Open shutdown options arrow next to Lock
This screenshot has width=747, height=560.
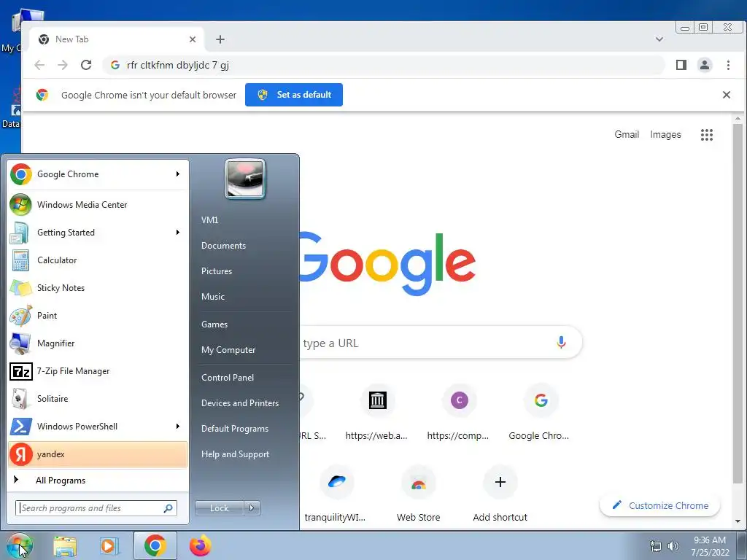click(x=252, y=508)
